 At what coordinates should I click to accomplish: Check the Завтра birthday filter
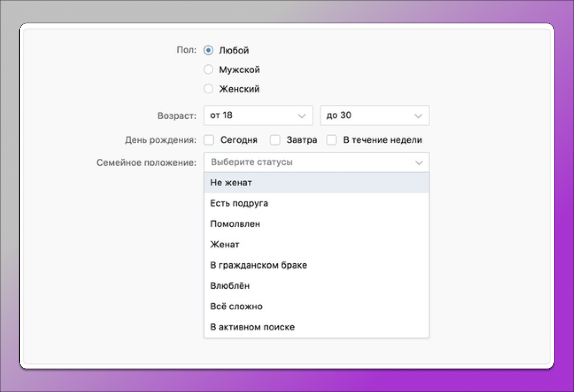pos(275,140)
